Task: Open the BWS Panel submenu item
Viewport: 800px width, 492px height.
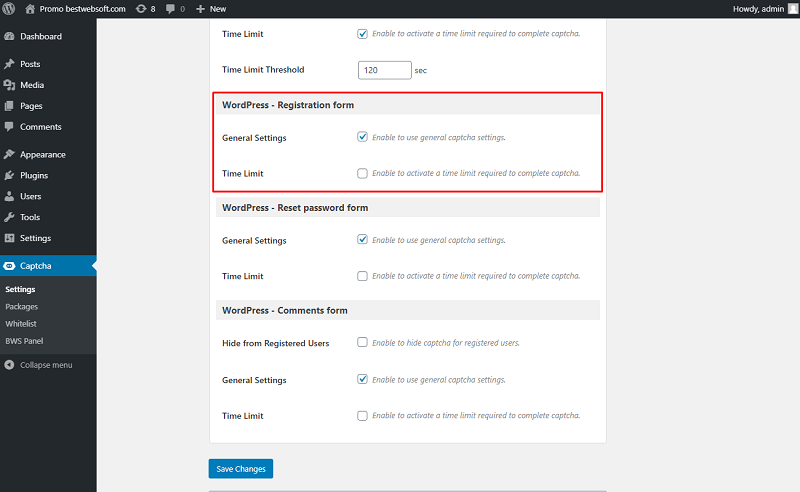Action: coord(24,341)
